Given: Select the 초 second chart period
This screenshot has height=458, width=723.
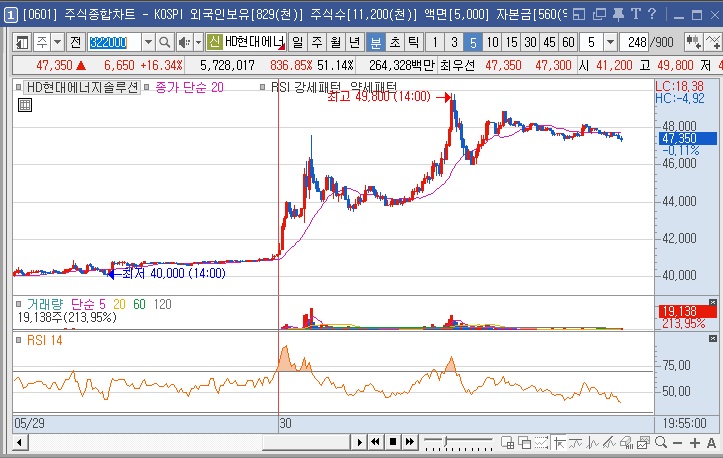Looking at the screenshot, I should pyautogui.click(x=395, y=43).
